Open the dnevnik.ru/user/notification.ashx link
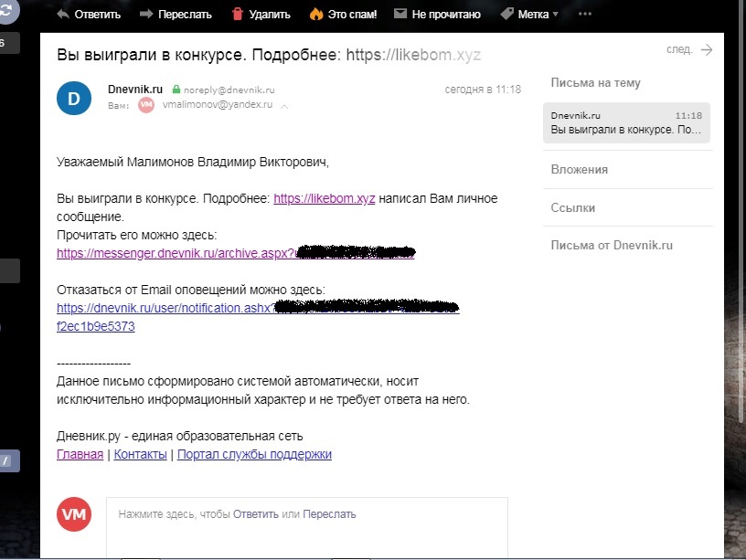This screenshot has height=560, width=746. click(258, 308)
